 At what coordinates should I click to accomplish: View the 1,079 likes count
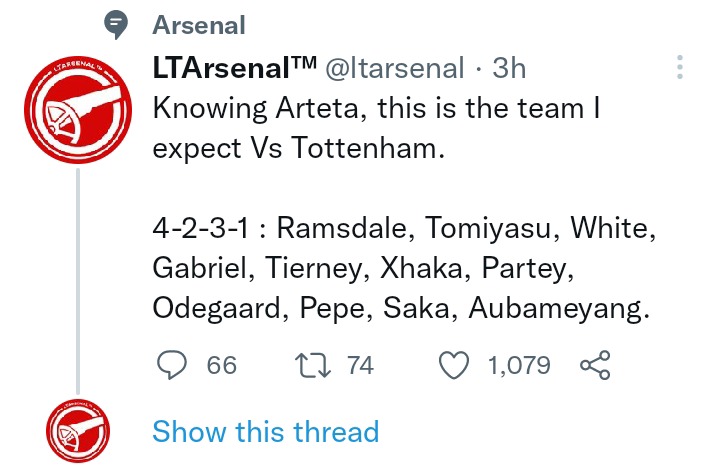tap(519, 366)
